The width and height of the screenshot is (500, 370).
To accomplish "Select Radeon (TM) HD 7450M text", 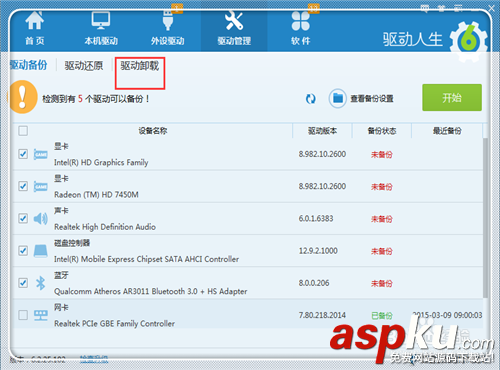I will [96, 194].
